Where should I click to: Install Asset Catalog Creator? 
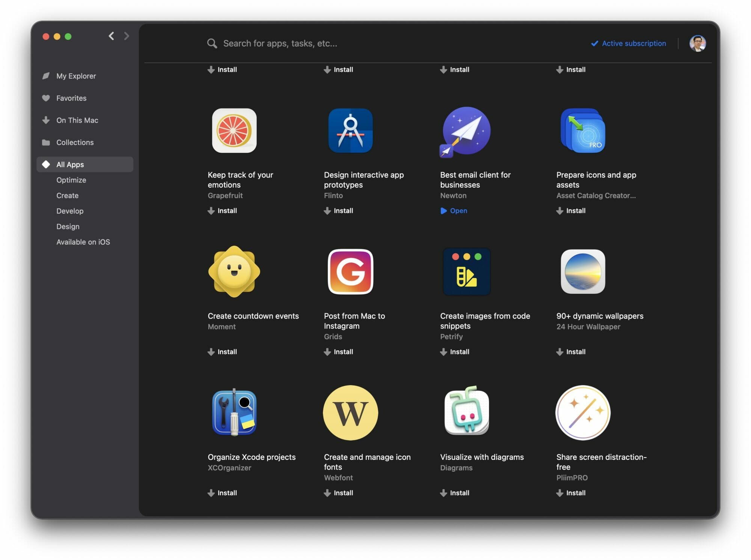(571, 211)
